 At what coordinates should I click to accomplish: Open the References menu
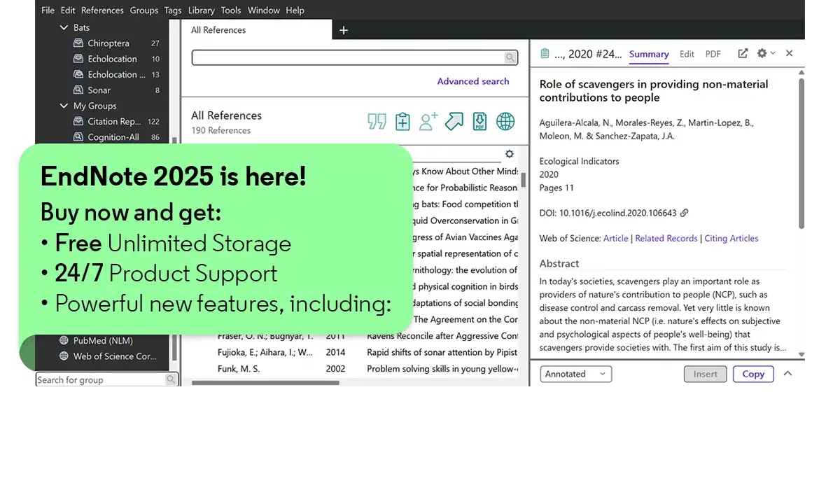(102, 10)
